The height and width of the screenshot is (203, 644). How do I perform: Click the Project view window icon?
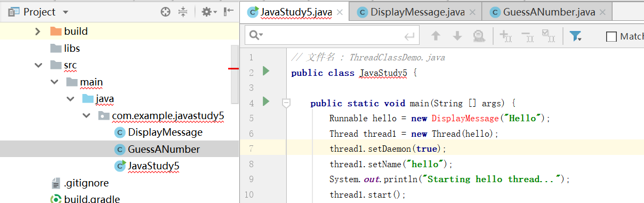coord(14,11)
